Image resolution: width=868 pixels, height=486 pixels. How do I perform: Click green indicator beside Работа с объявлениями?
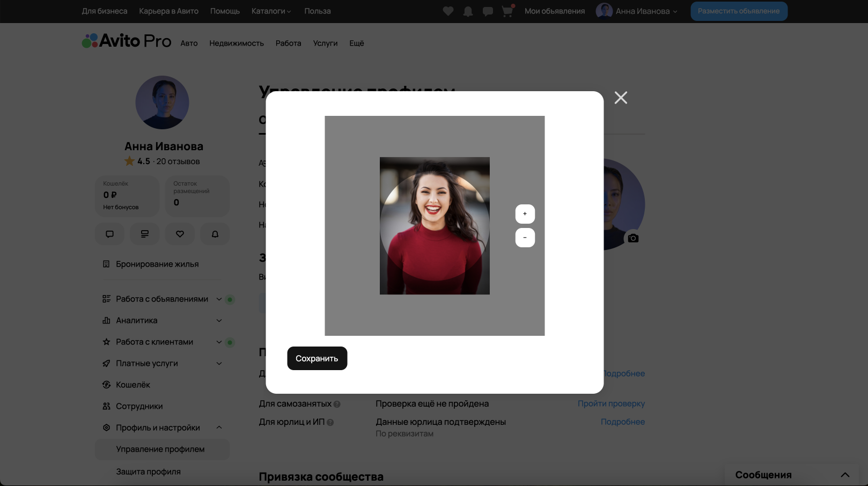tap(230, 299)
